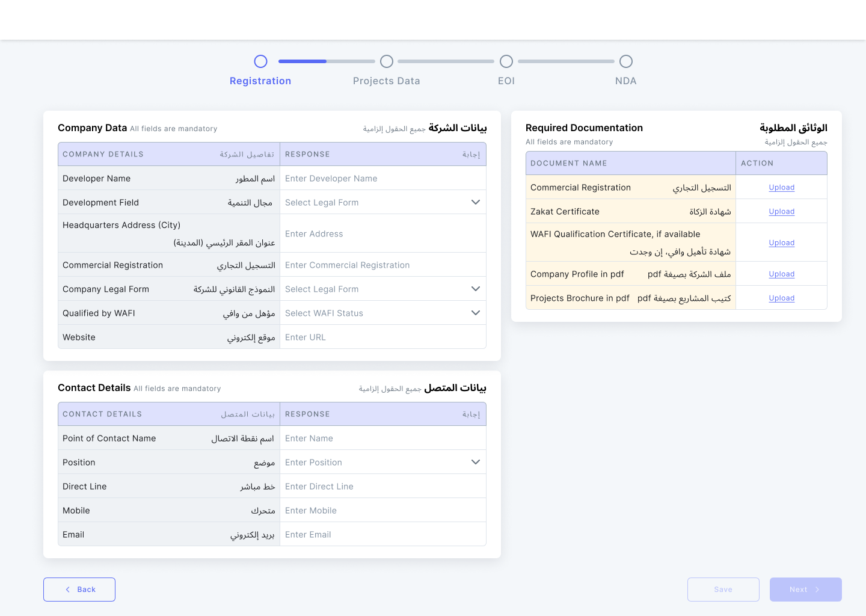The height and width of the screenshot is (616, 866).
Task: Click the Back button
Action: click(x=79, y=590)
